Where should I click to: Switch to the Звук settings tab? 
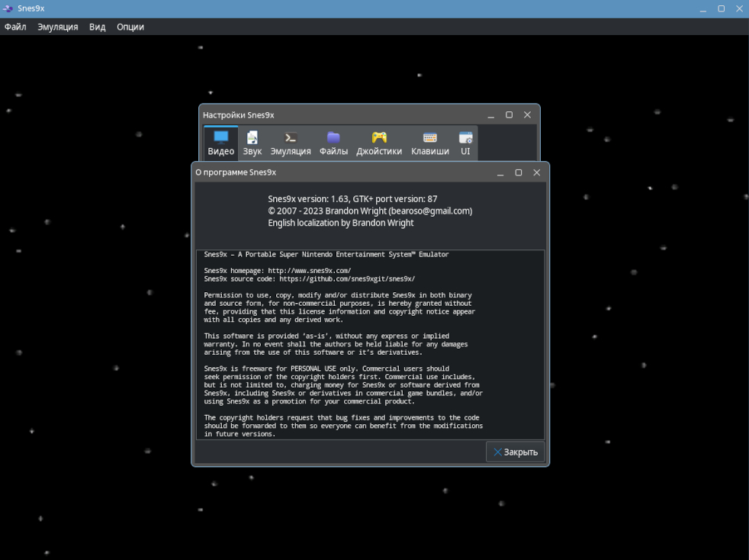point(252,143)
